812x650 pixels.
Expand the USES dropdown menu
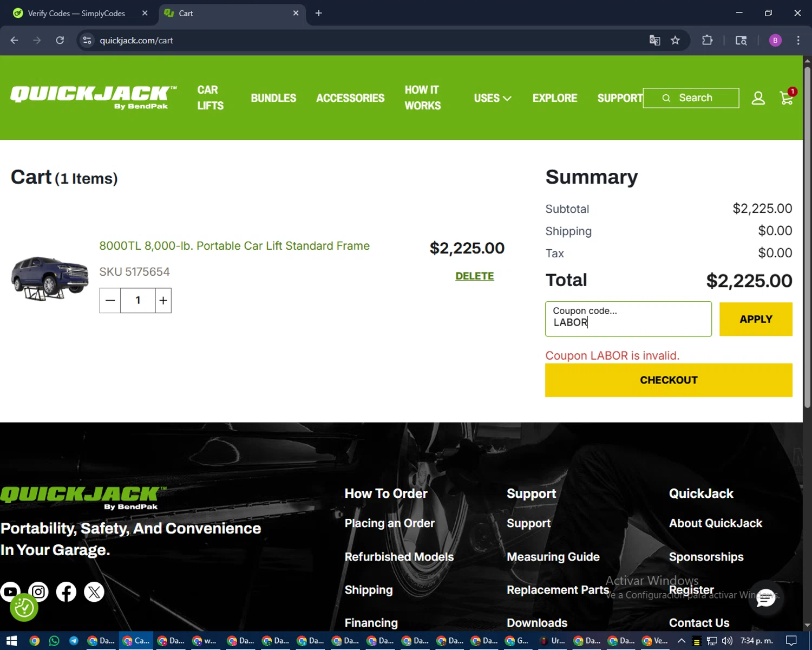pos(492,98)
